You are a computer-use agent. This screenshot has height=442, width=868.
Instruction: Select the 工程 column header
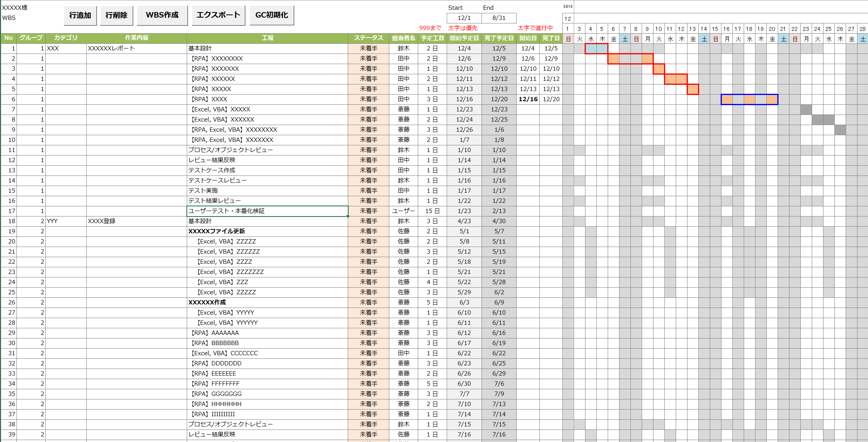pos(267,38)
